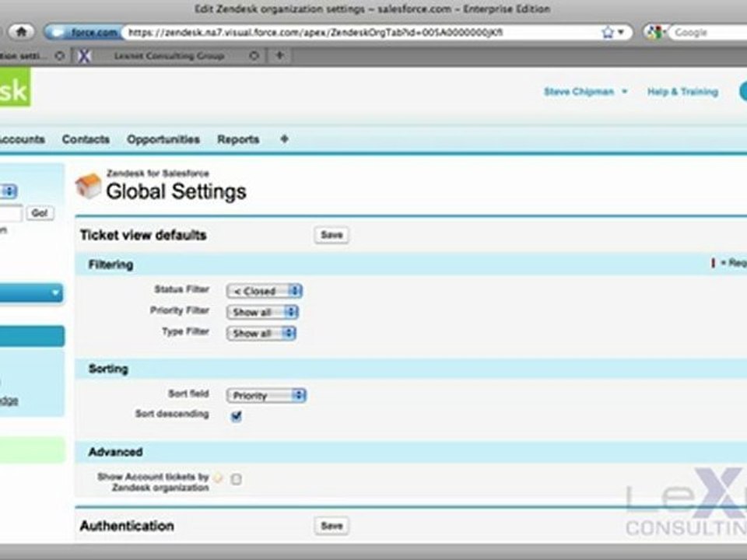Open the Opportunities tab
Viewport: 747px width, 560px height.
[163, 139]
